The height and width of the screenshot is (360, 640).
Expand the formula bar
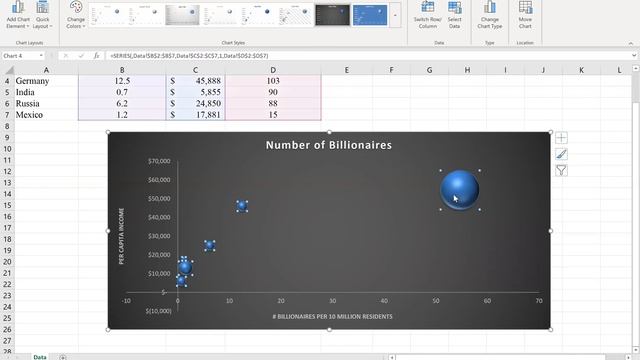click(x=634, y=56)
